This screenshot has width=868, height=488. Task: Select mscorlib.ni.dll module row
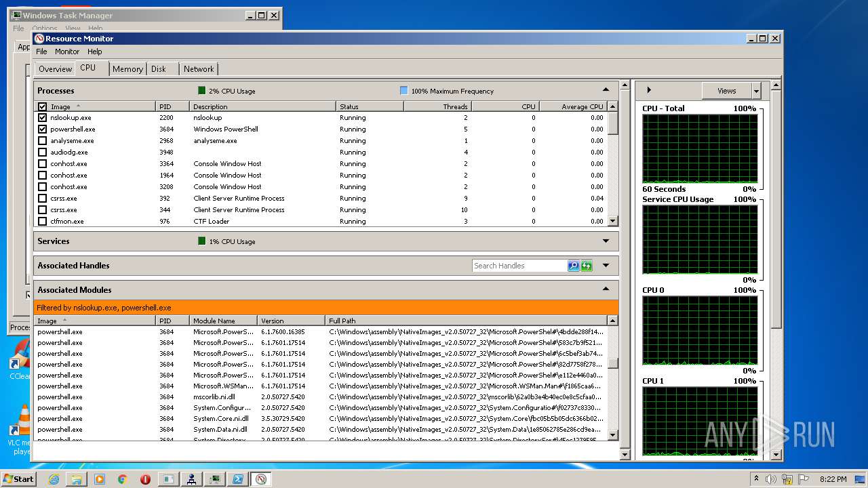[321, 396]
